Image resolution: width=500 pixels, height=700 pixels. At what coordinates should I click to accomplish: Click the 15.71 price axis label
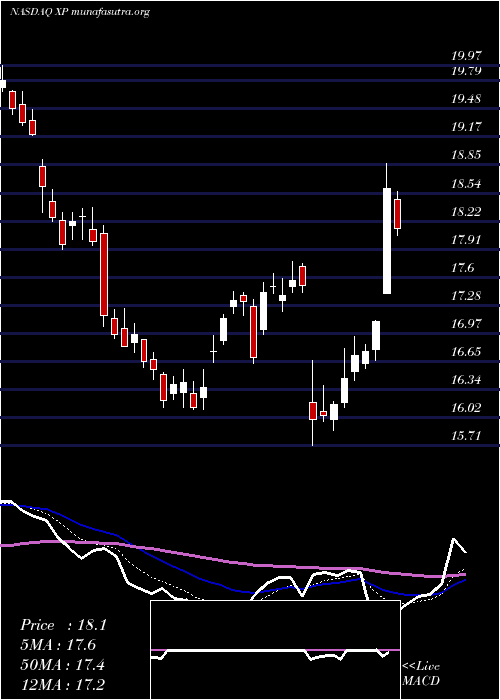click(467, 436)
